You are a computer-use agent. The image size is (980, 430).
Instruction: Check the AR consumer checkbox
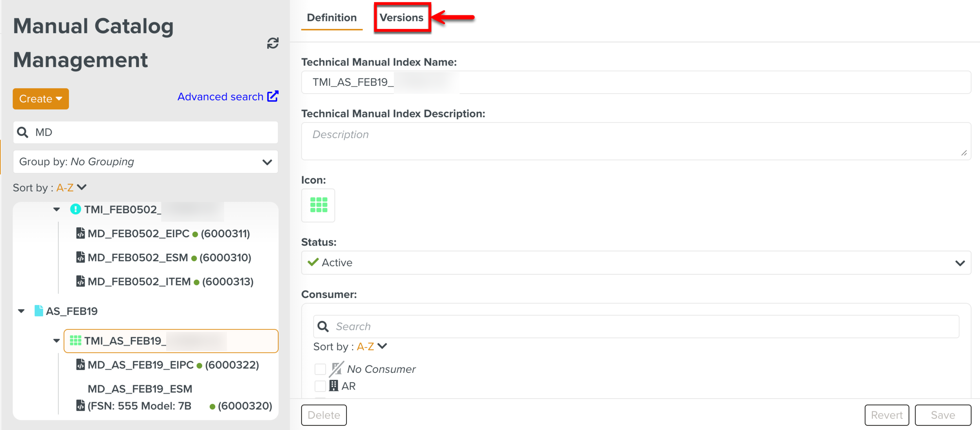320,386
